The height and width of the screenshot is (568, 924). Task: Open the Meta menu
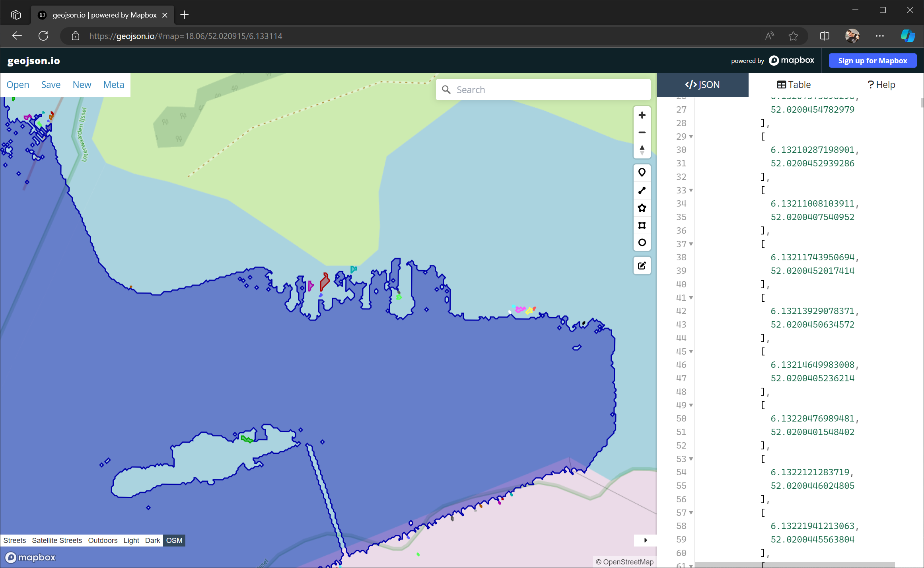point(113,84)
